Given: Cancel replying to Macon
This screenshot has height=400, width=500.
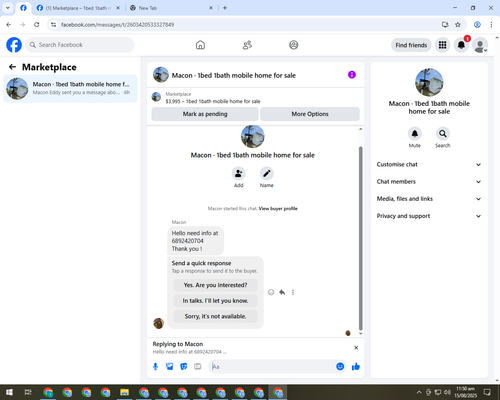Looking at the screenshot, I should 356,348.
